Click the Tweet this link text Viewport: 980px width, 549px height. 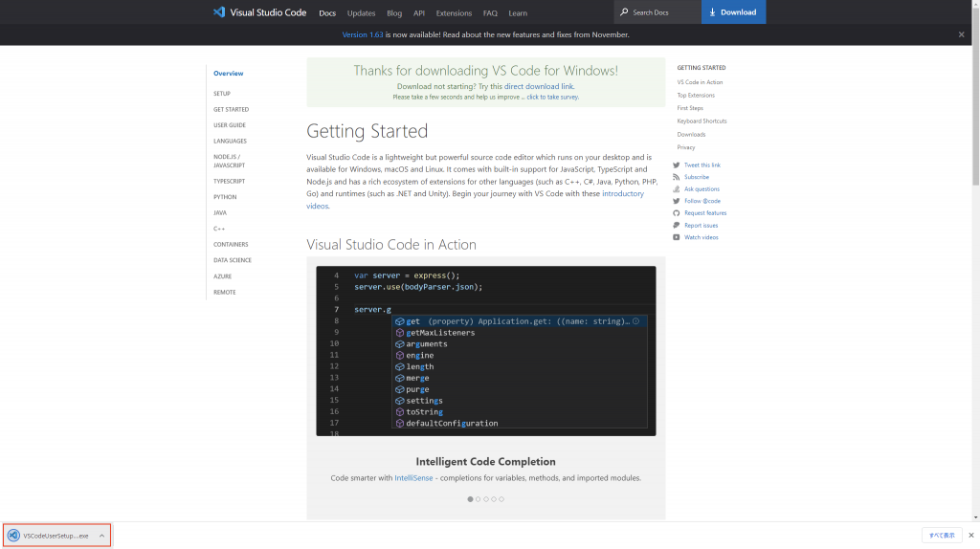coord(702,165)
